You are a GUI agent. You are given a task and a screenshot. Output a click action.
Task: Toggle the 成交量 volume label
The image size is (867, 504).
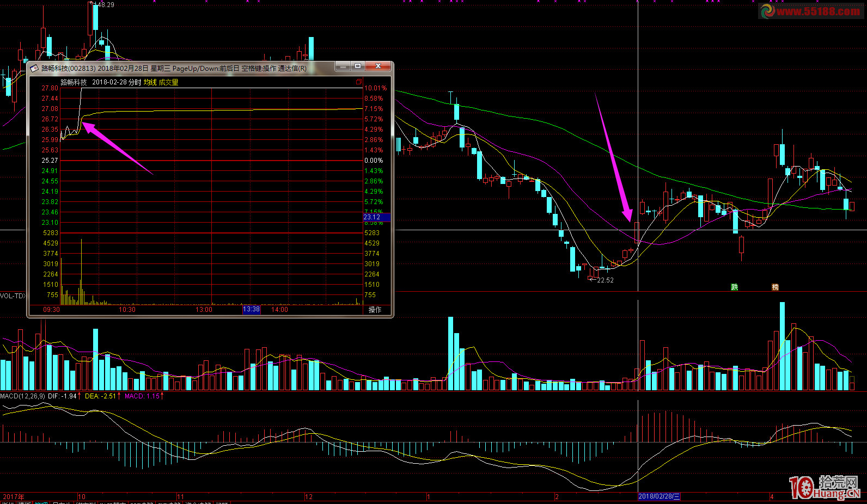pyautogui.click(x=168, y=82)
